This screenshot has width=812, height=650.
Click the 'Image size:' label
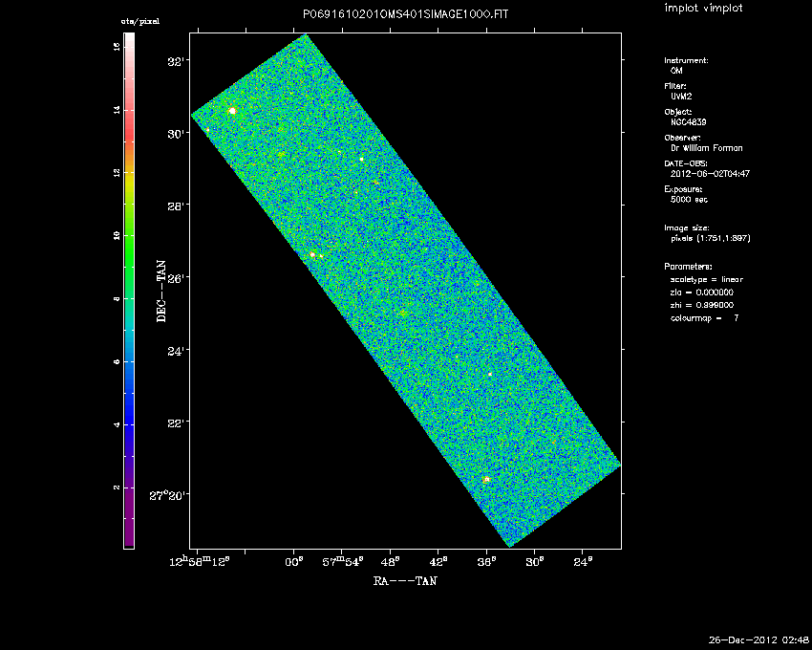(x=687, y=228)
